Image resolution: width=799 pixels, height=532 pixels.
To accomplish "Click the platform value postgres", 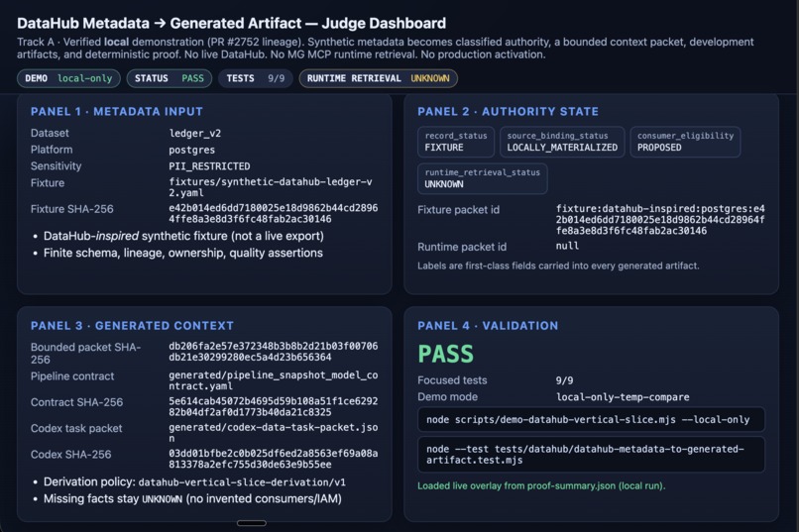I will coord(191,151).
